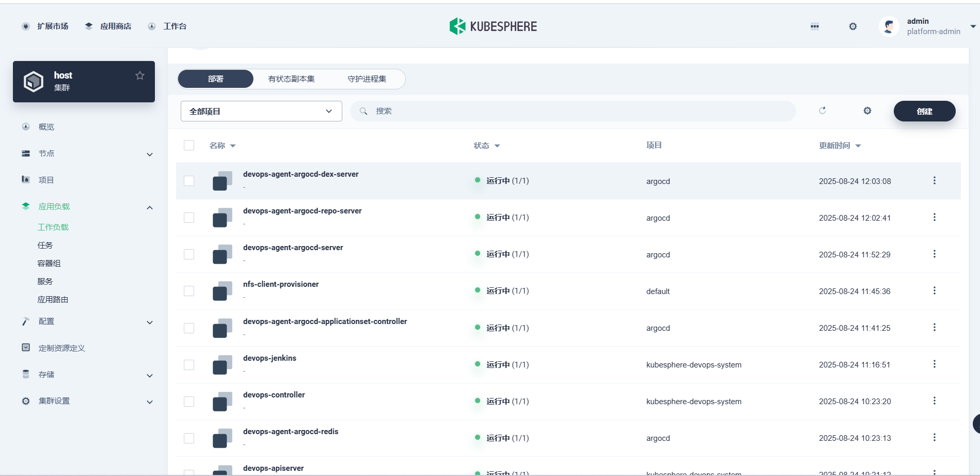Open 应用商店 in top navigation

tap(108, 26)
